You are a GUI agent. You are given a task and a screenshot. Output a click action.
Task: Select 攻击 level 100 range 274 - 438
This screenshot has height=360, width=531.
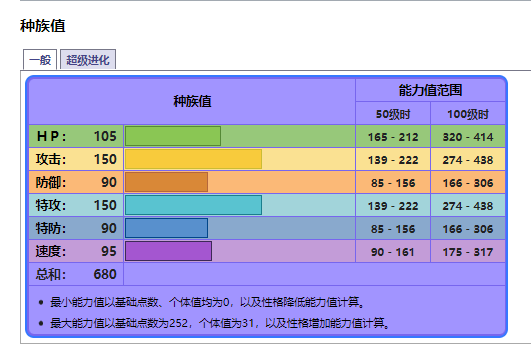pyautogui.click(x=468, y=160)
